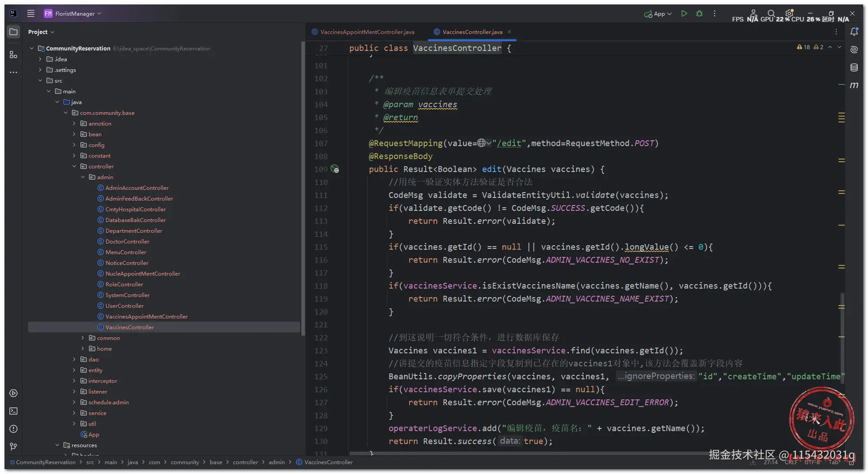The height and width of the screenshot is (474, 868).
Task: Expand the common package
Action: [83, 338]
